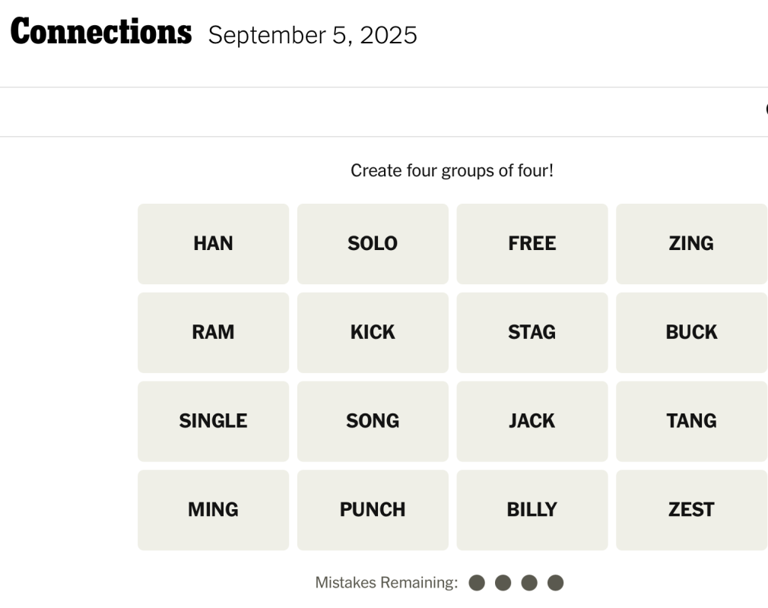The height and width of the screenshot is (608, 768).
Task: Click the last Mistakes Remaining dot
Action: (x=556, y=583)
